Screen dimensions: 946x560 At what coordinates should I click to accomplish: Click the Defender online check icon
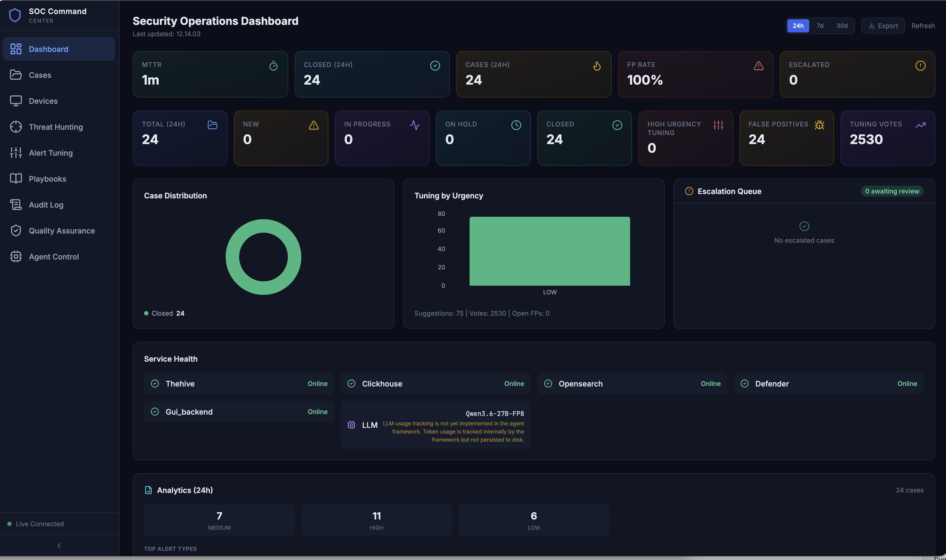click(744, 384)
